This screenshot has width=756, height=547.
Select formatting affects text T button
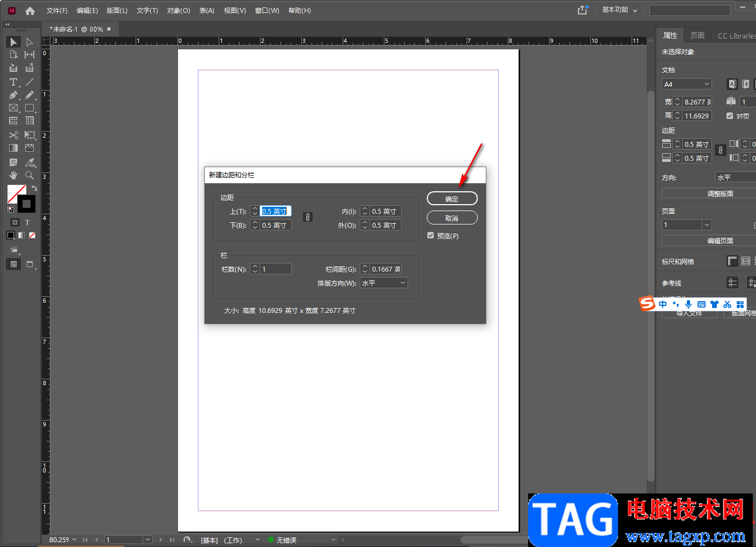point(27,222)
